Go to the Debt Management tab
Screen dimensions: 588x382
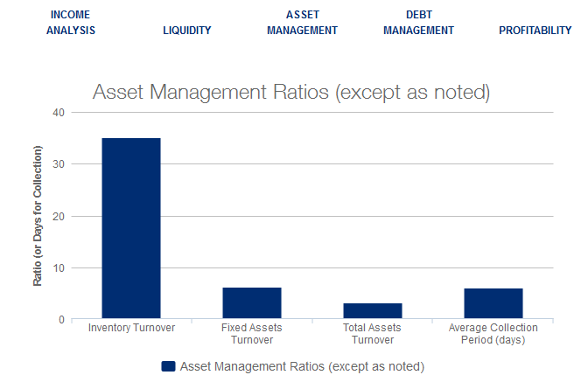pyautogui.click(x=418, y=23)
